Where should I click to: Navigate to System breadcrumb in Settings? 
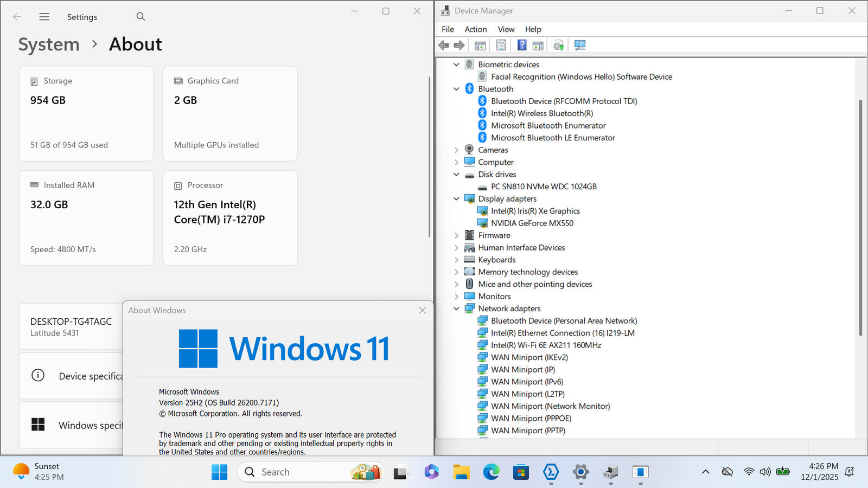coord(49,44)
